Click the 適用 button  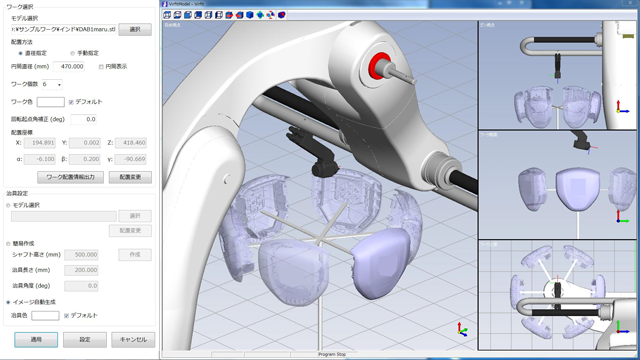point(36,340)
